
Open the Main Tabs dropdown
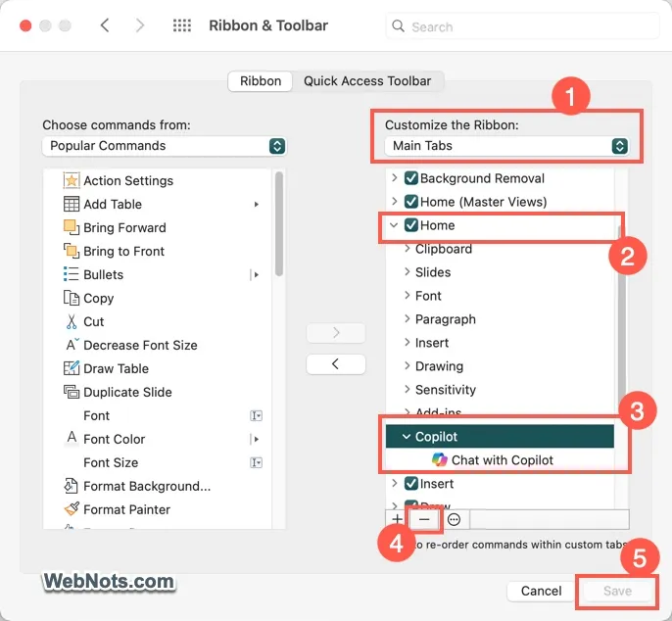[x=507, y=146]
